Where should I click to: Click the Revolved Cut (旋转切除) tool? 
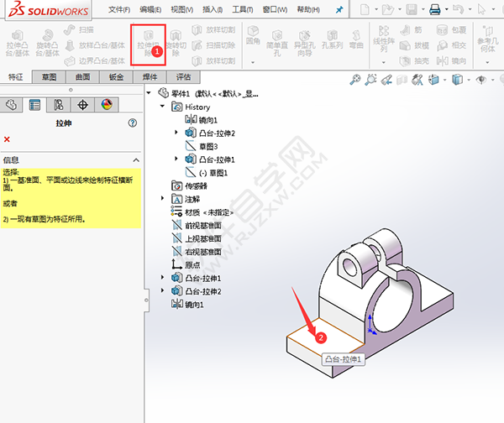(176, 44)
